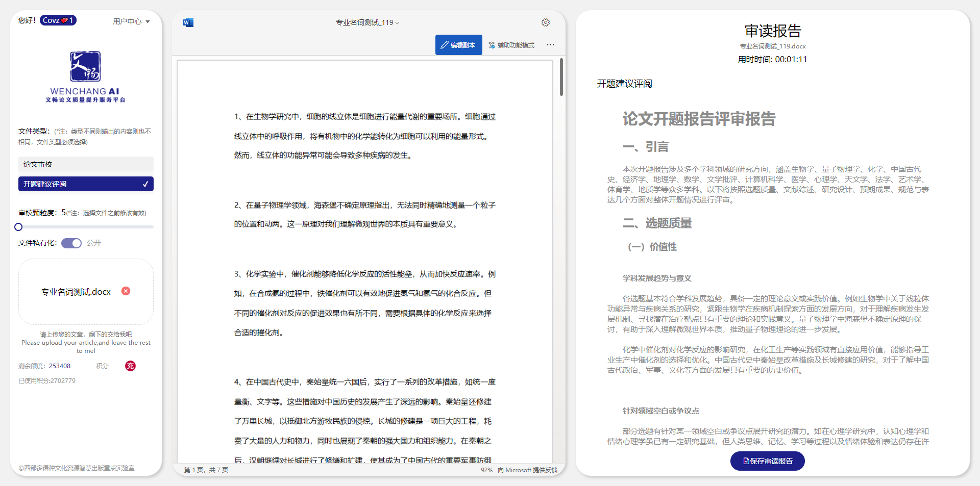Image resolution: width=980 pixels, height=486 pixels.
Task: Click the 审校颗粒度 slider handle
Action: point(18,227)
